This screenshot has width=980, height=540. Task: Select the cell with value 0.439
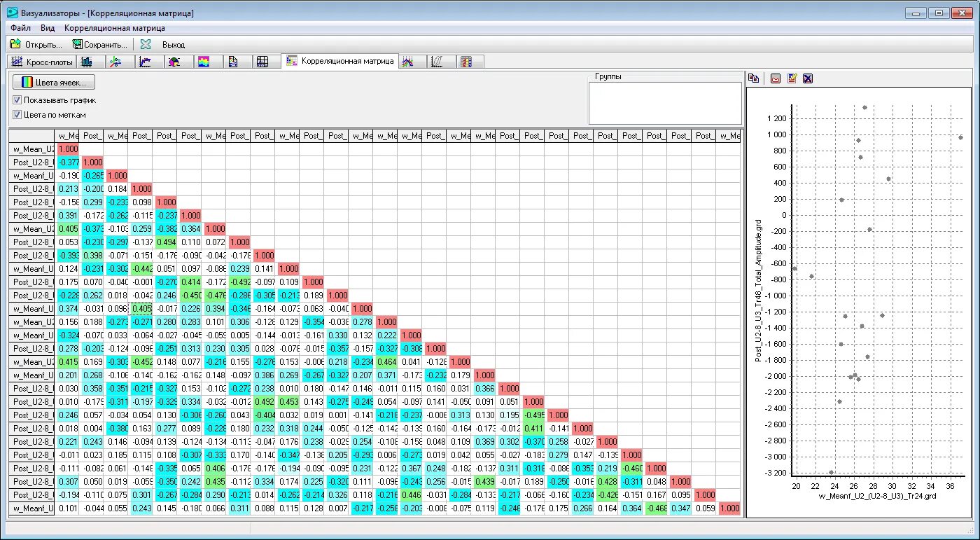[x=483, y=482]
